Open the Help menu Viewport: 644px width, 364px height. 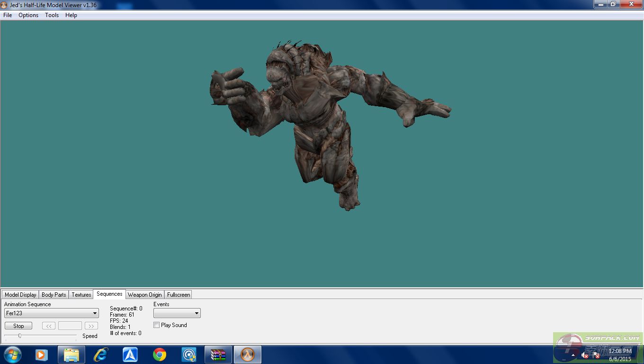pyautogui.click(x=71, y=15)
